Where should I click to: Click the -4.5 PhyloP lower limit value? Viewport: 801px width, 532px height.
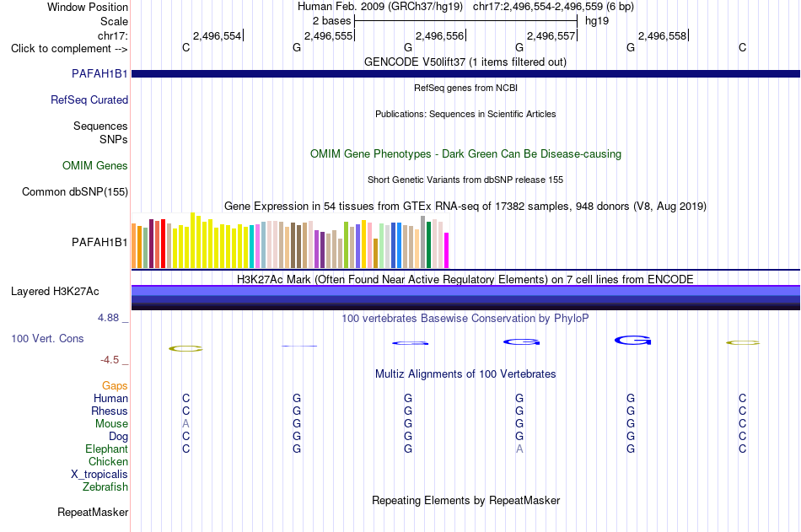110,360
